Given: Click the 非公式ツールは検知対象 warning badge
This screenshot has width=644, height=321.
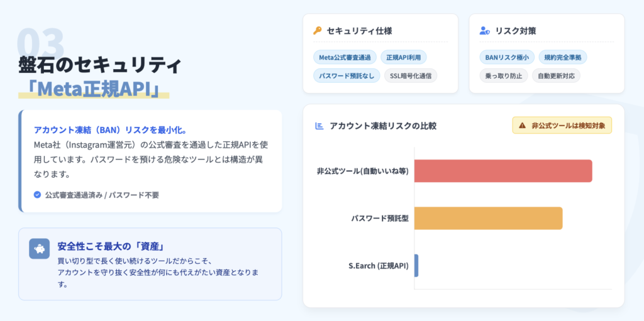Looking at the screenshot, I should (562, 126).
